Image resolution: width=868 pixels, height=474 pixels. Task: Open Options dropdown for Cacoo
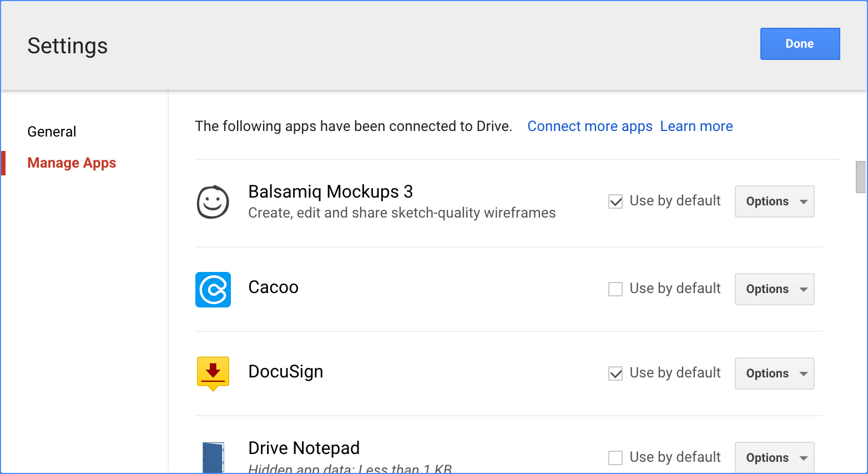click(x=775, y=289)
